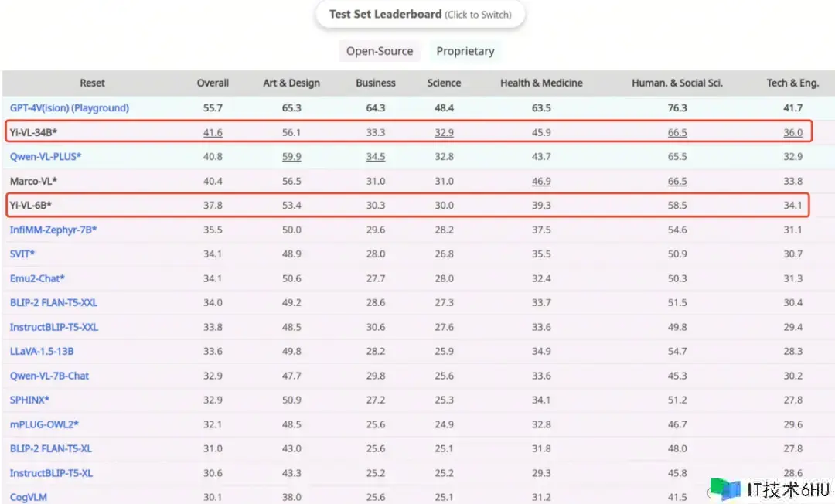Open the GPT-4V(ision) (Playground) link
Screen dimensions: 835x504
[70, 108]
